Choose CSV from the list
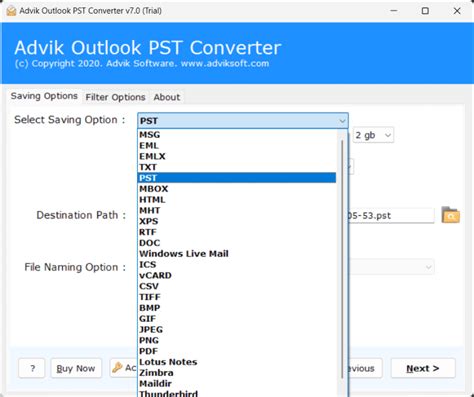Screen dimensions: 474x397 click(237, 286)
